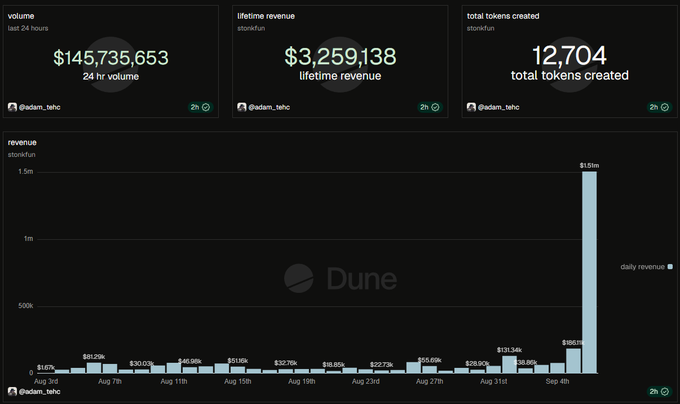Click the Sep 4th axis label

tap(557, 381)
